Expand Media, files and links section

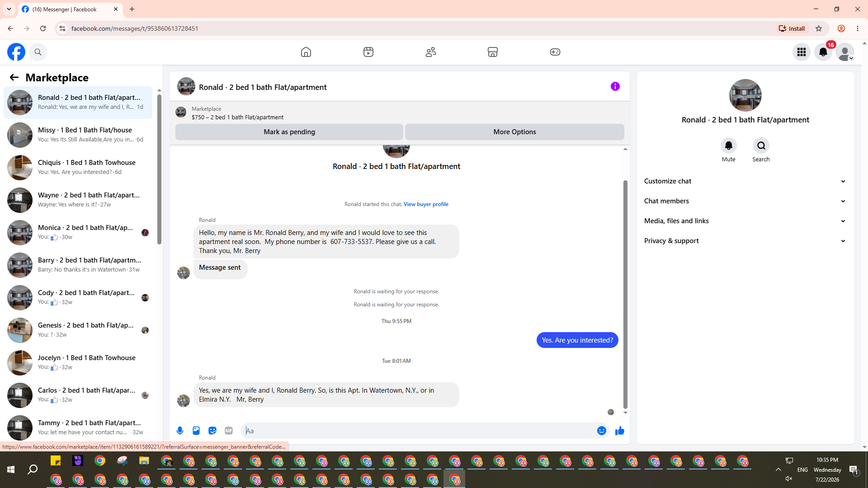745,221
